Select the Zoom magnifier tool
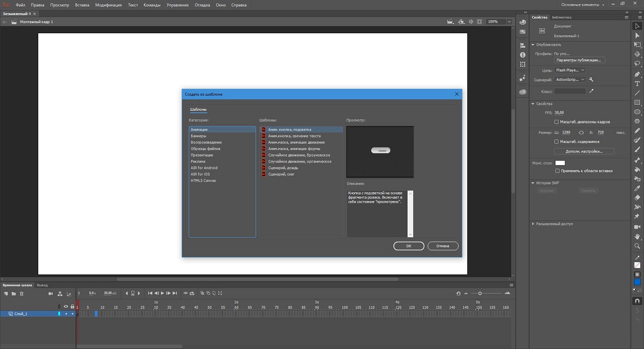The image size is (644, 349). (637, 246)
